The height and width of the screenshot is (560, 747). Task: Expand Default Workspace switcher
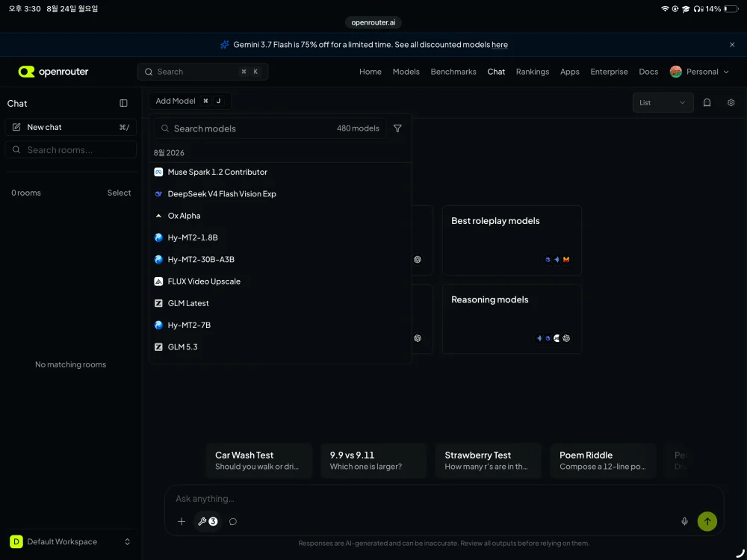point(70,541)
